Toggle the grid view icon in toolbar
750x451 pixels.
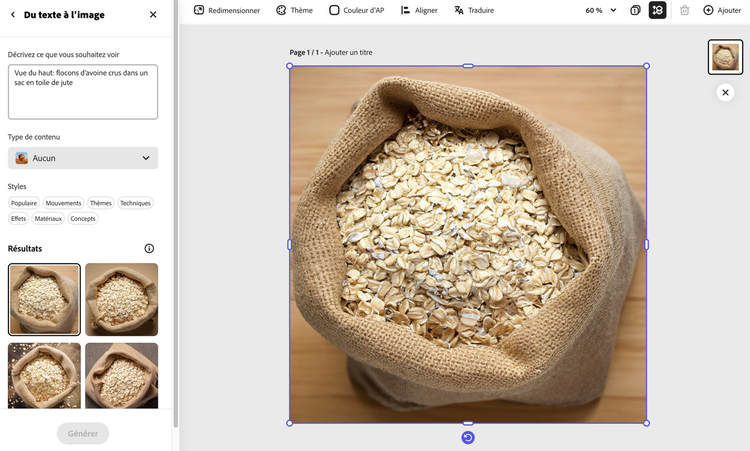[x=658, y=10]
